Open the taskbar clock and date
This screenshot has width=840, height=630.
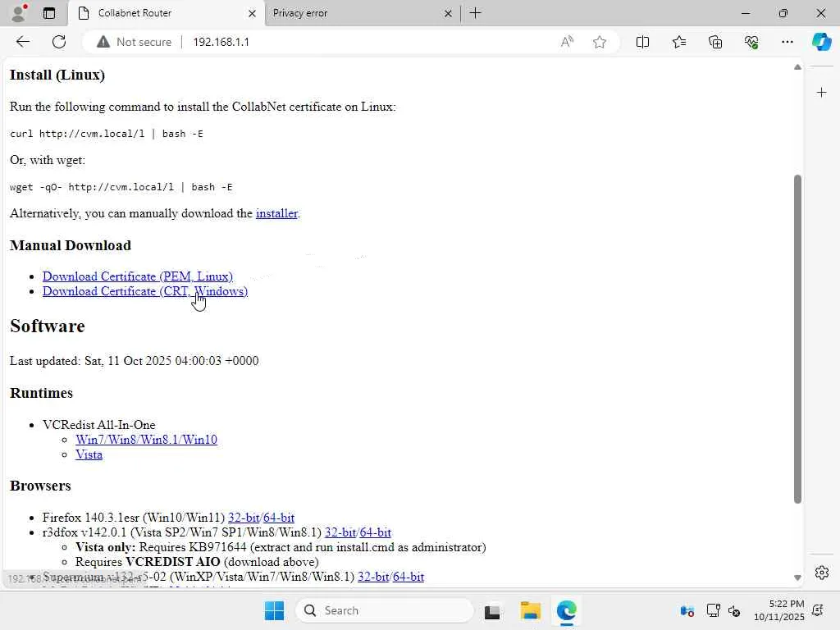pos(779,610)
